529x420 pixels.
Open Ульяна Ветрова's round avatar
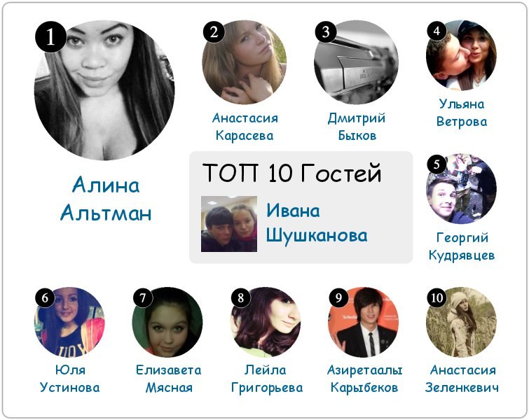tap(461, 55)
